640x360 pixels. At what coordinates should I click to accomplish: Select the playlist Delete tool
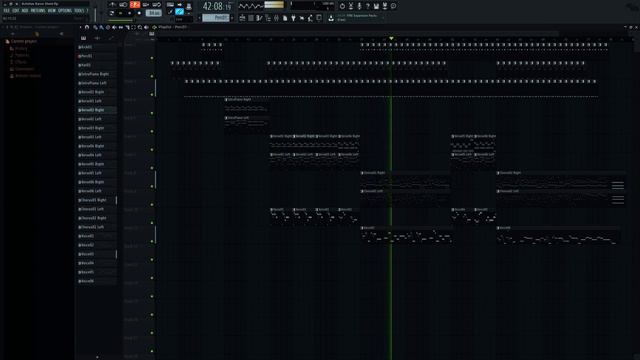tap(108, 27)
